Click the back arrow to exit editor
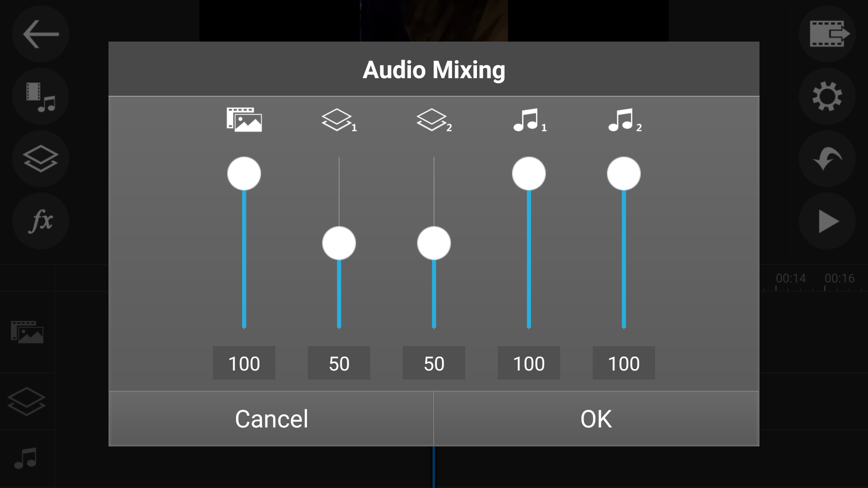Image resolution: width=868 pixels, height=488 pixels. (40, 34)
